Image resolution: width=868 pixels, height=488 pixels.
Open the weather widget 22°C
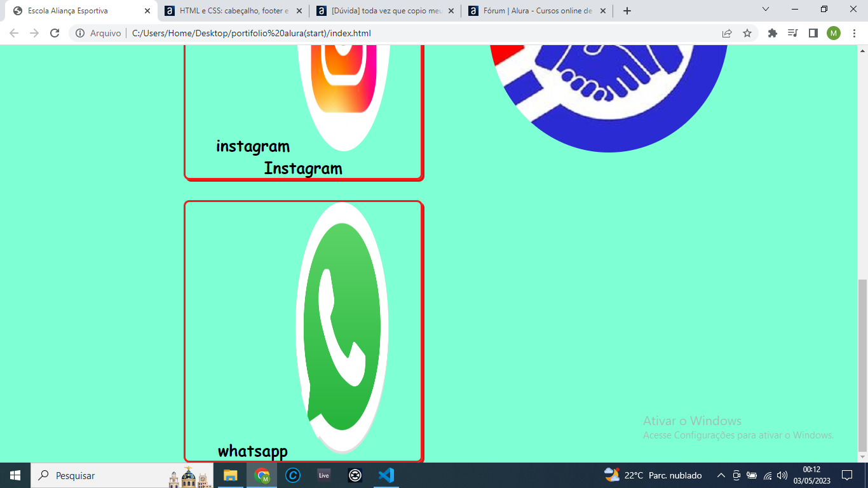point(653,475)
